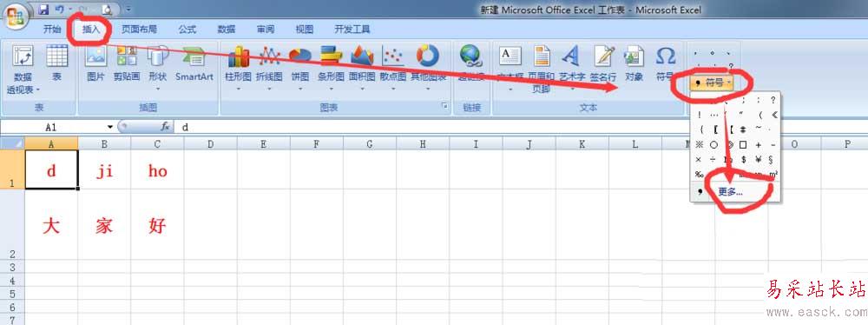Select cell containing ho
Image resolution: width=868 pixels, height=325 pixels.
pyautogui.click(x=157, y=170)
